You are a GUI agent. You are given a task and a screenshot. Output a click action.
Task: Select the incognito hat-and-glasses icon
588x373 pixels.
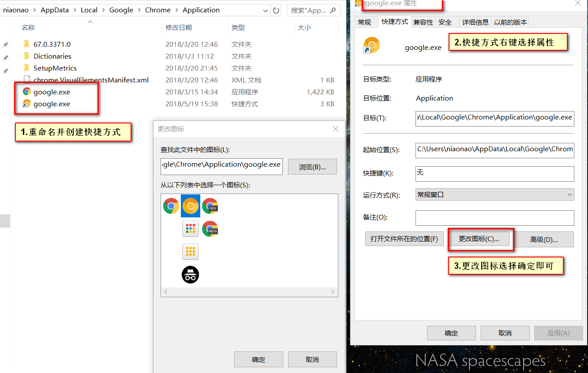pyautogui.click(x=191, y=275)
